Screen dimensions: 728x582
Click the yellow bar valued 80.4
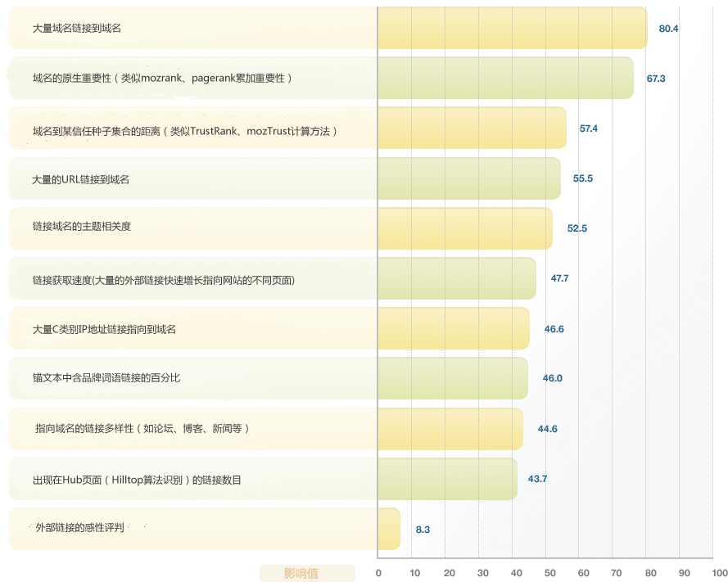[x=513, y=28]
